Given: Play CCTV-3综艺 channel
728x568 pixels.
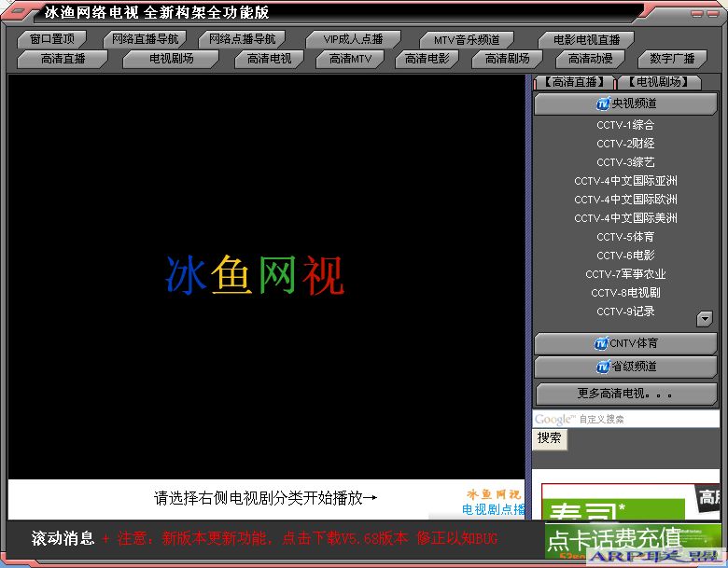Looking at the screenshot, I should pyautogui.click(x=625, y=162).
